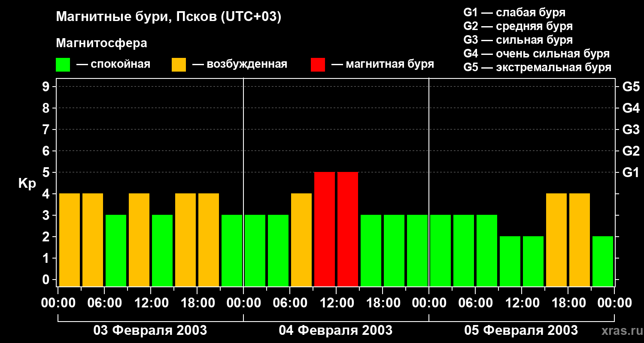Click the Магнитосфера legend heading
The width and height of the screenshot is (644, 343).
[102, 43]
